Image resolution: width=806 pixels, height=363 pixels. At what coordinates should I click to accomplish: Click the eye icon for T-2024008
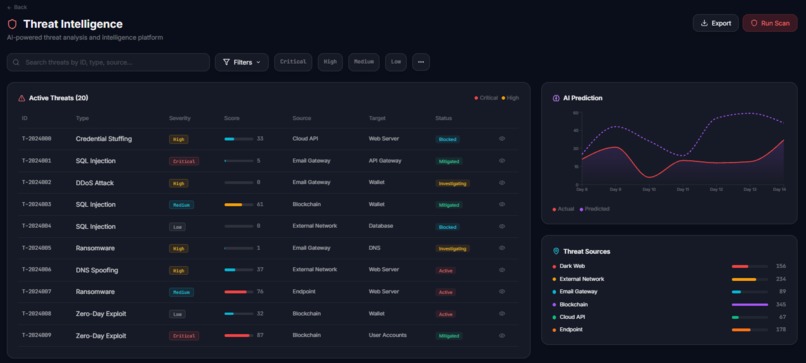click(502, 314)
